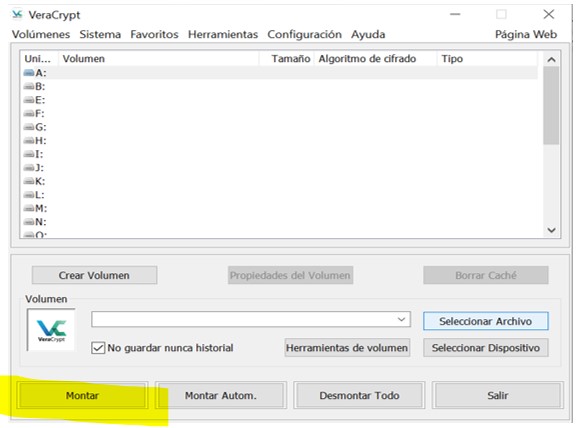Close the VeraCrypt window
The width and height of the screenshot is (581, 428).
click(549, 14)
